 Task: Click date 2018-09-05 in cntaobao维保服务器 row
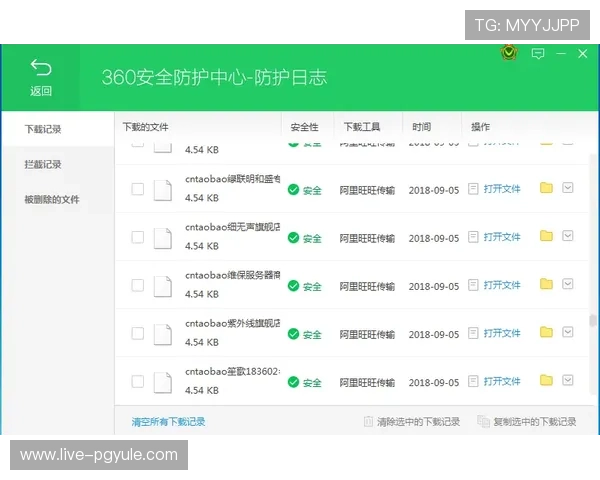(x=434, y=286)
